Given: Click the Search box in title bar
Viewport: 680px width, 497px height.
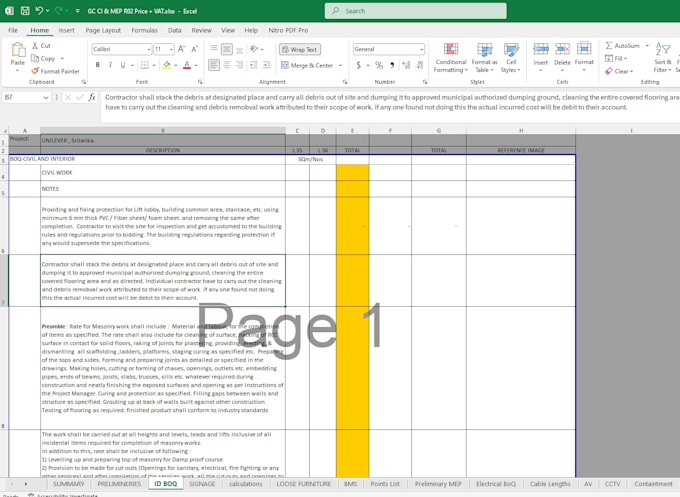Looking at the screenshot, I should pos(415,11).
